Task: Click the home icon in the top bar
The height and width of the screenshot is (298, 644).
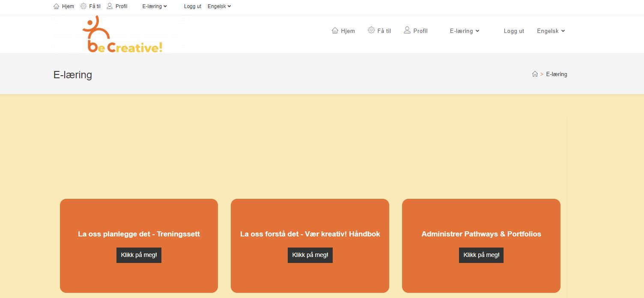Action: [x=57, y=6]
